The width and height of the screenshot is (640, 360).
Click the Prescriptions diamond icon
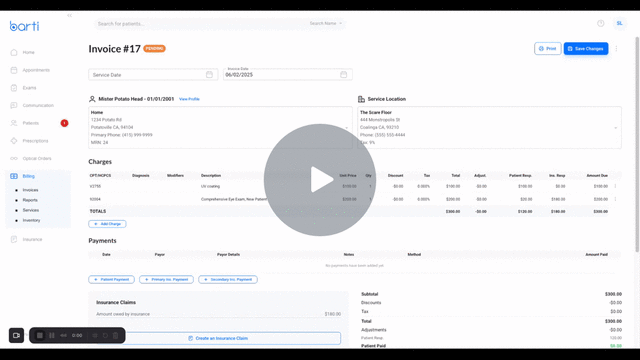[14, 141]
